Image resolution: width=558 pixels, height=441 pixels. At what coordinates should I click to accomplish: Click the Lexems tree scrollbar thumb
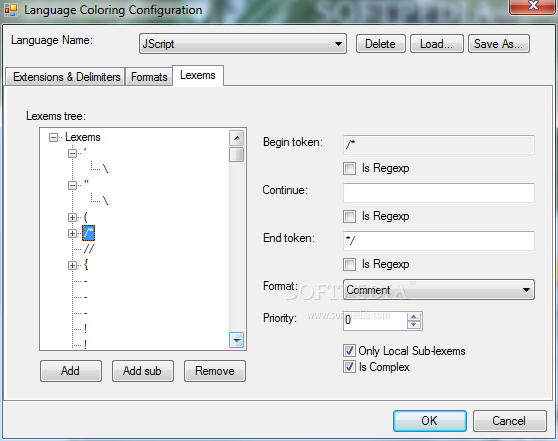click(237, 154)
